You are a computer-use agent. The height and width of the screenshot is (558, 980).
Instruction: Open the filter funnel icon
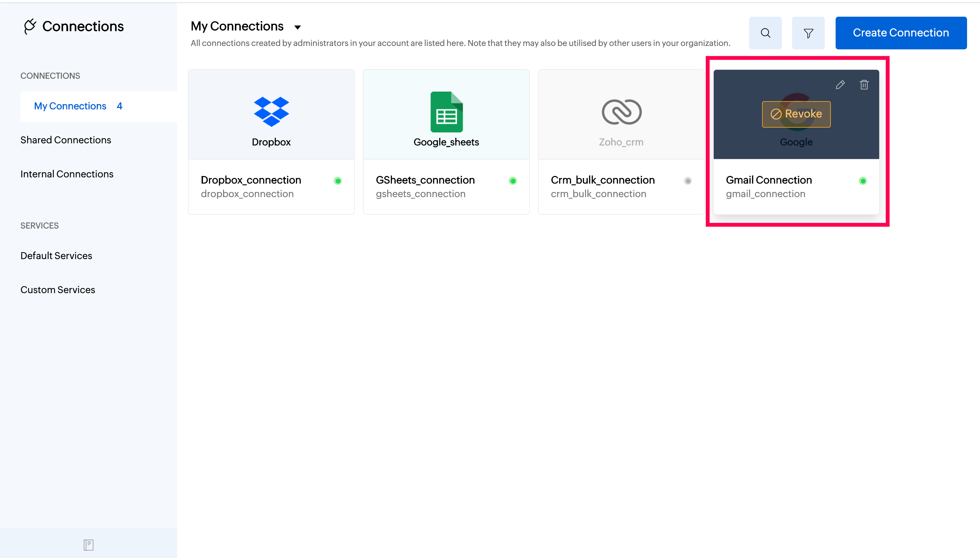pyautogui.click(x=808, y=33)
